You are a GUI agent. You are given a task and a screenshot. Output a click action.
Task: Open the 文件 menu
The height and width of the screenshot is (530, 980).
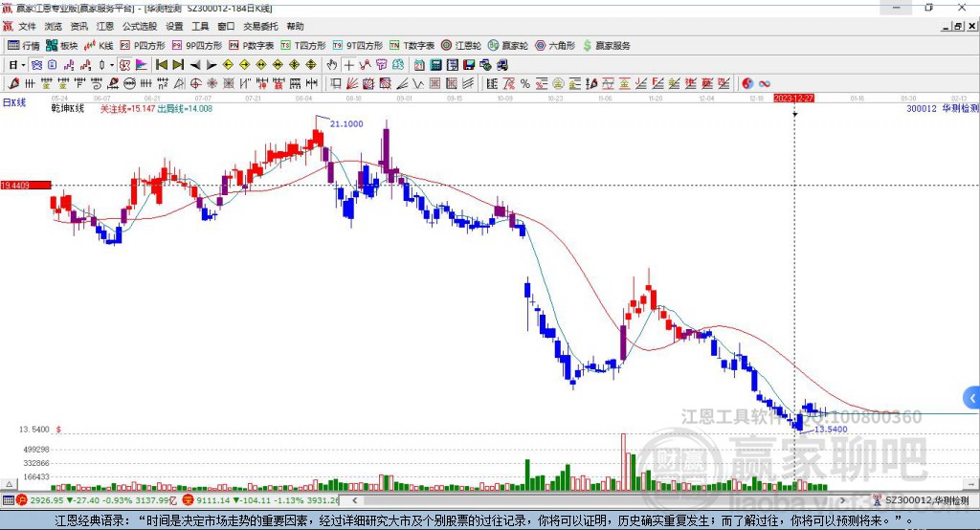27,26
